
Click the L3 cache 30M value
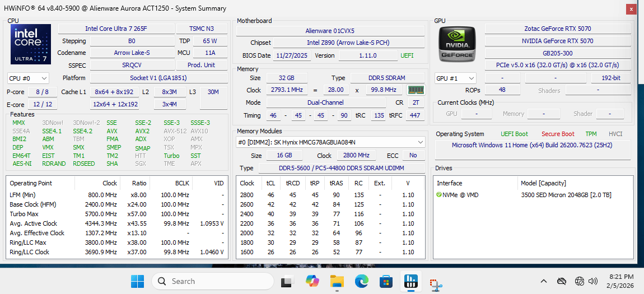click(x=213, y=98)
